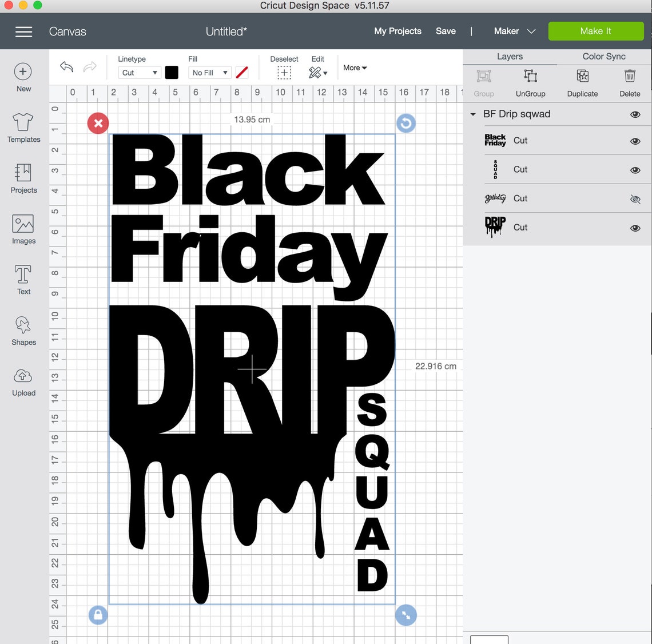Open the Linetype dropdown
Screen dimensions: 652x644
(x=138, y=73)
